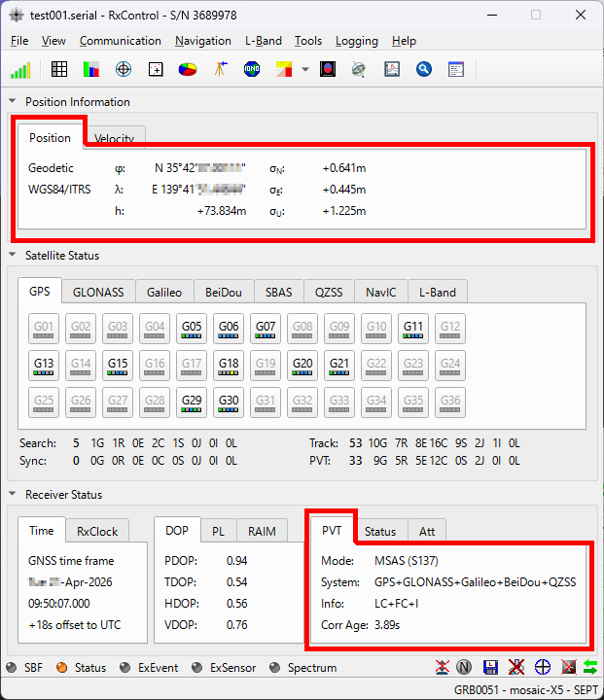
Task: Open dropdown arrow next to the yellow-red flag icon
Action: click(x=305, y=70)
